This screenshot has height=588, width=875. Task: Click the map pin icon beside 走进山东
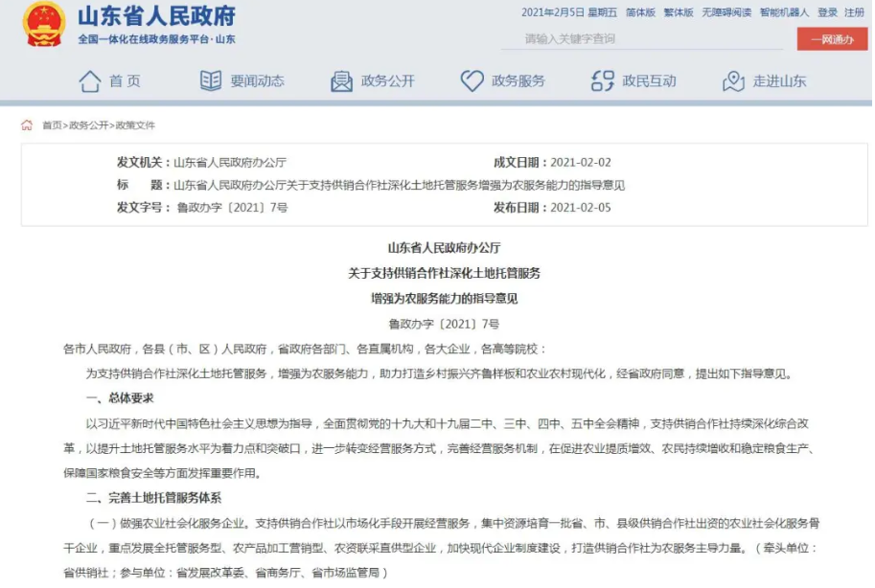(733, 80)
